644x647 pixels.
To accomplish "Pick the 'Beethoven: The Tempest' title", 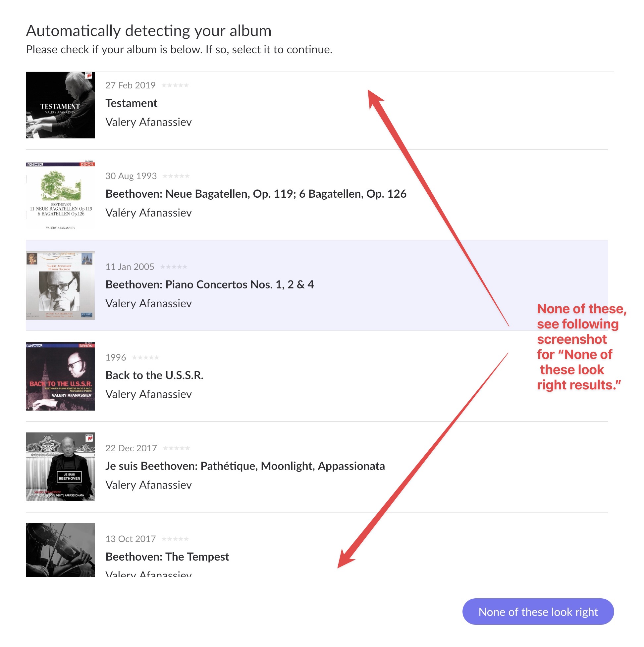I will pyautogui.click(x=167, y=557).
